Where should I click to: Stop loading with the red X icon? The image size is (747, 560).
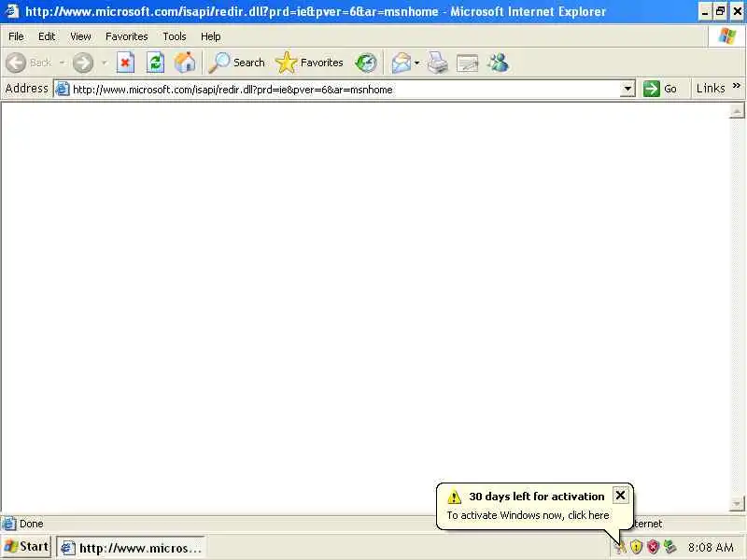[x=125, y=63]
